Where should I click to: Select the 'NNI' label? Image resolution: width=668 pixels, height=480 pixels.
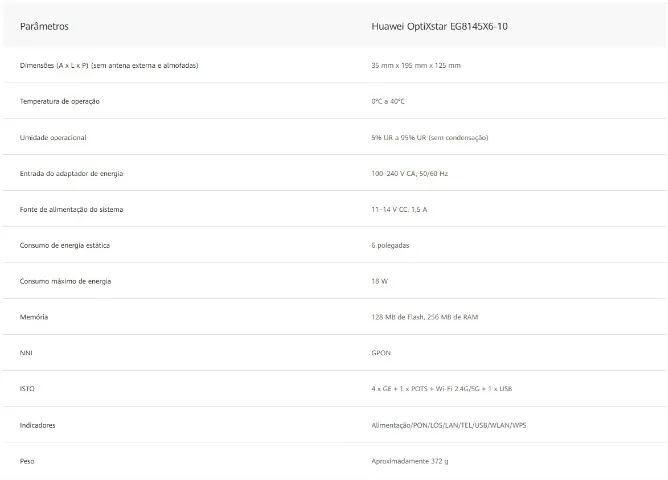tap(26, 353)
